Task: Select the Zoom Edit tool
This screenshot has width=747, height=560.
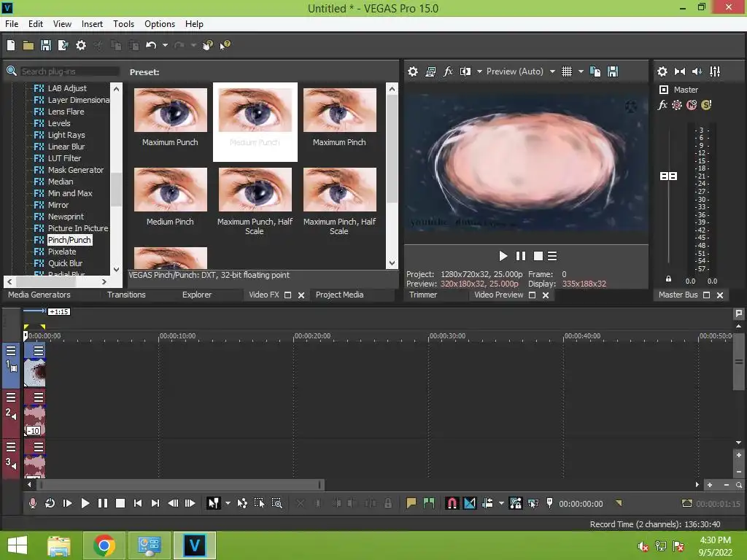Action: (x=276, y=503)
